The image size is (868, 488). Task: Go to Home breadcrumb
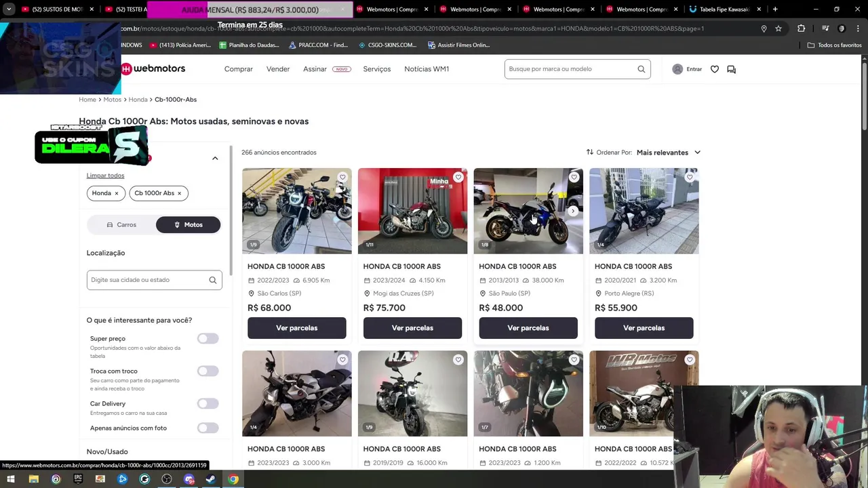pos(87,100)
